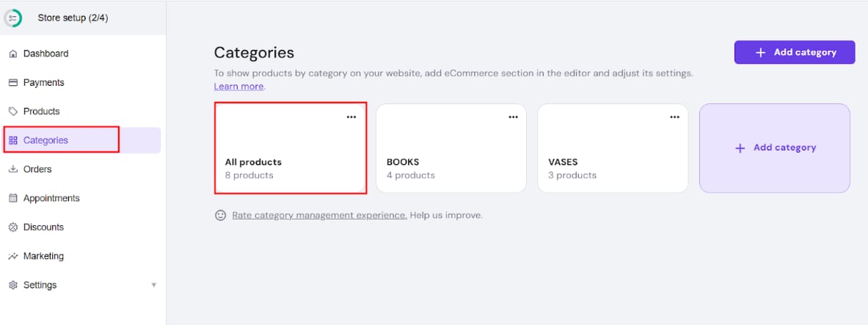Open the VASES category three-dot menu

[x=674, y=117]
